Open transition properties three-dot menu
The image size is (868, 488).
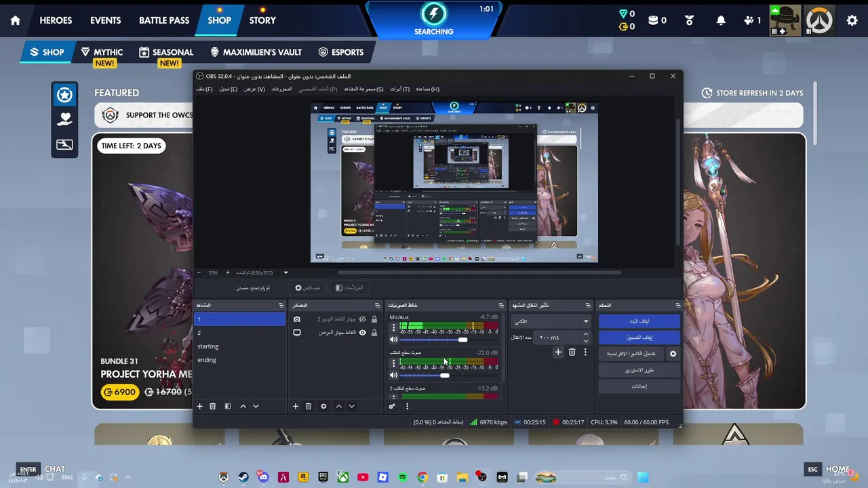pyautogui.click(x=585, y=352)
